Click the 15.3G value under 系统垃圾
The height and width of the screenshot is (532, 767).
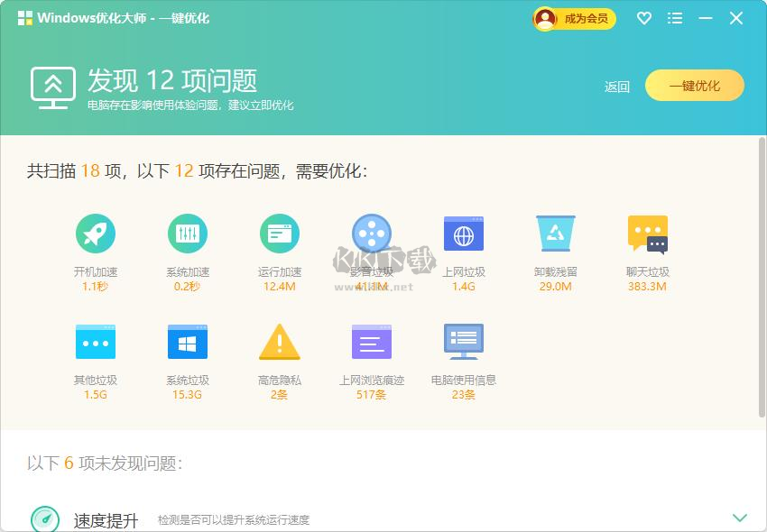(x=187, y=395)
